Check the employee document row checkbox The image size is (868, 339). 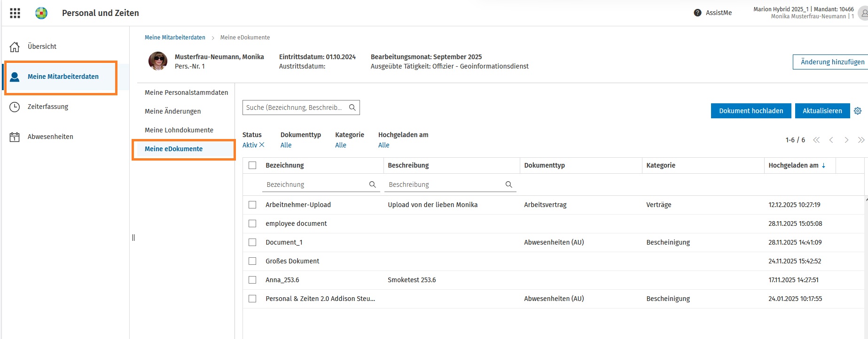coord(252,223)
